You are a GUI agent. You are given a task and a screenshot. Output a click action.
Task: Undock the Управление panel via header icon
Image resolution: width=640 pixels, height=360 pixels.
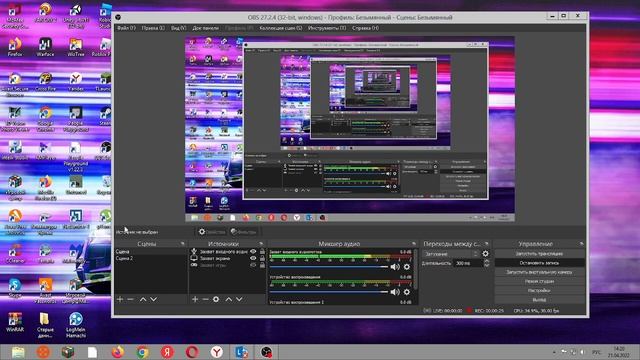pos(581,244)
